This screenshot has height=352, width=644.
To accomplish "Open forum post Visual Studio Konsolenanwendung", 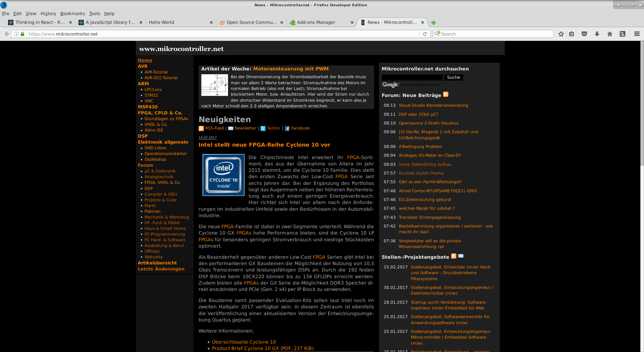I will pyautogui.click(x=433, y=105).
